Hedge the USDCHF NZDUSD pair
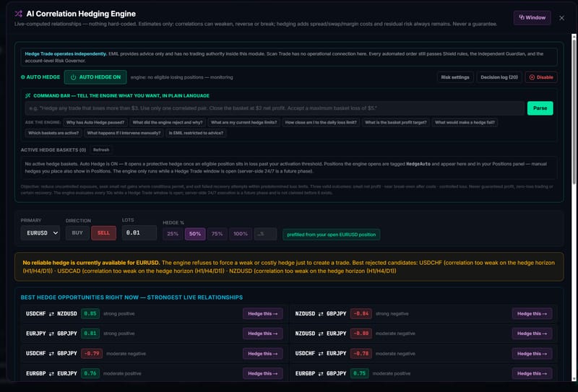Image resolution: width=578 pixels, height=392 pixels. pos(262,314)
